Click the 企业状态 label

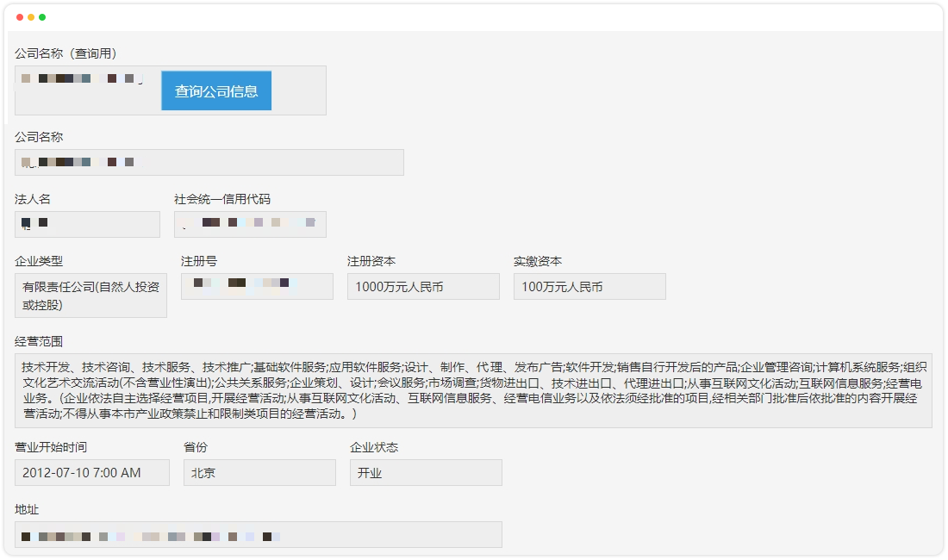tap(374, 447)
